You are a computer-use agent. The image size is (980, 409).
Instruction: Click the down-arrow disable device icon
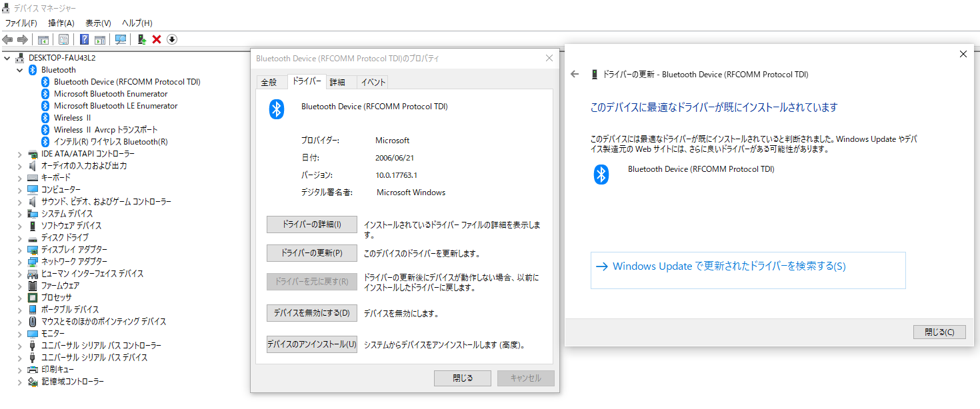(172, 39)
